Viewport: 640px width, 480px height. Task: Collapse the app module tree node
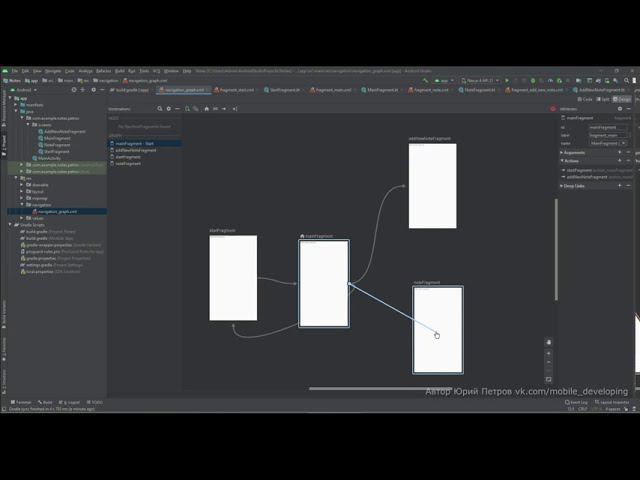pos(11,98)
